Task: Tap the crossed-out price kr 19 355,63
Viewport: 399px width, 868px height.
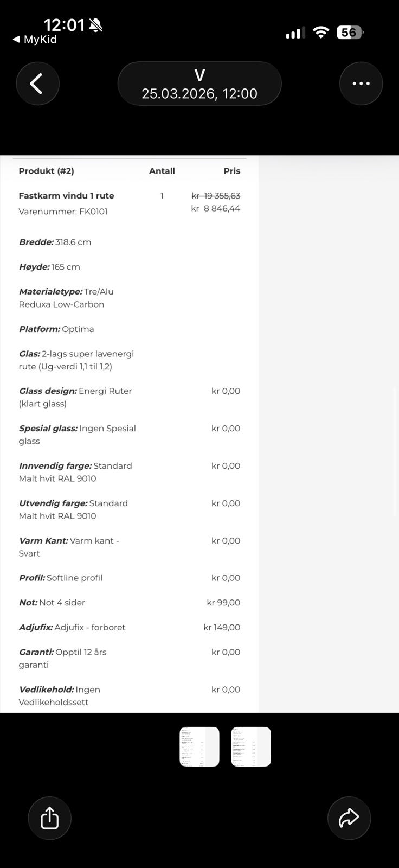Action: pos(216,195)
